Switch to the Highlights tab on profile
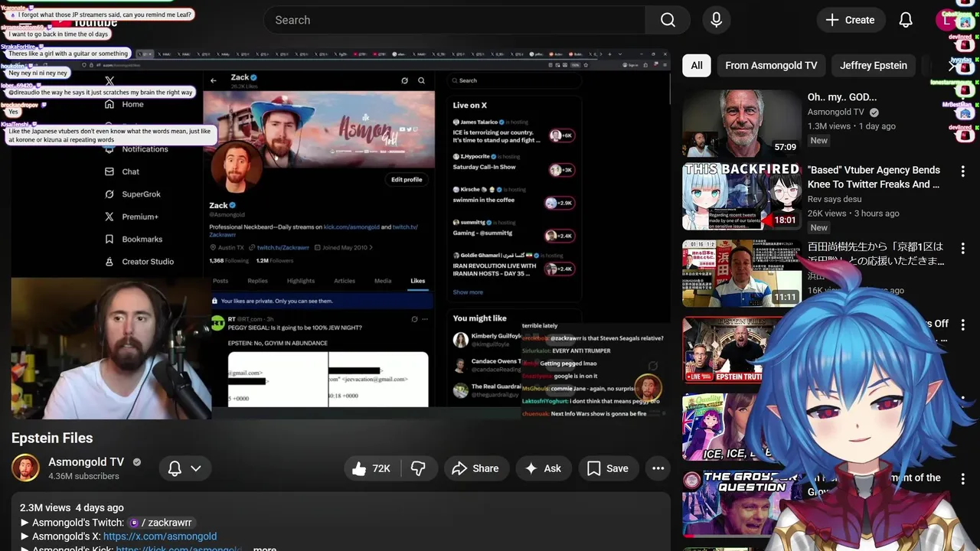 click(x=301, y=281)
